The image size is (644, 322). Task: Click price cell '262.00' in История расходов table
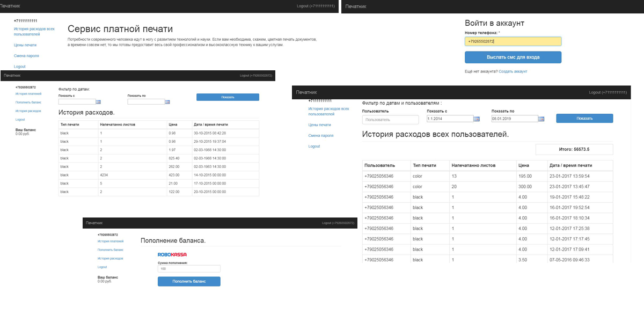[179, 166]
